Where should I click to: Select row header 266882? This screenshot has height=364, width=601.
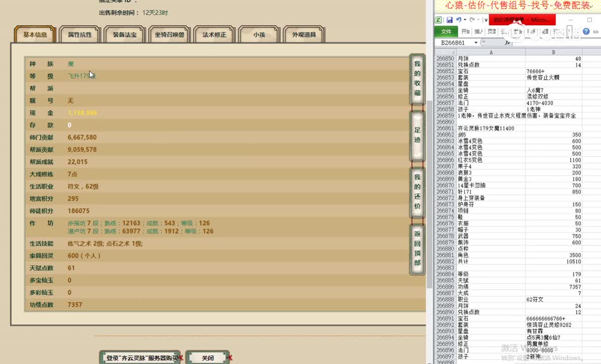tap(445, 261)
